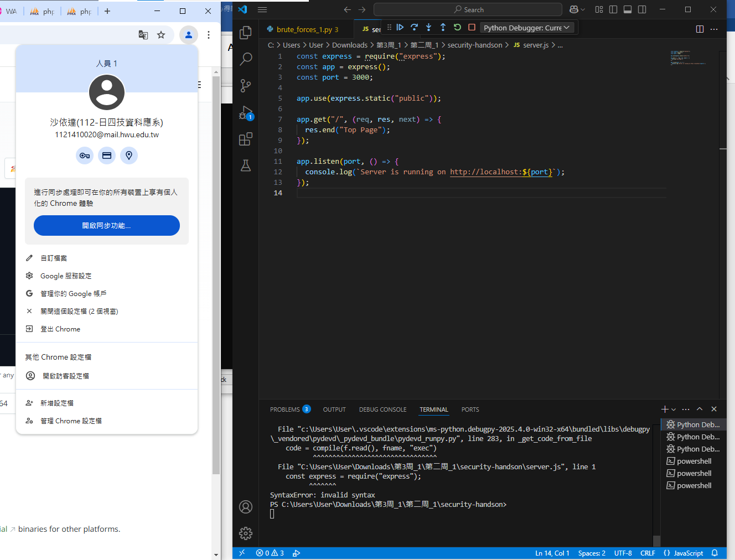Click the VS Code search command box
735x560 pixels.
[x=468, y=9]
